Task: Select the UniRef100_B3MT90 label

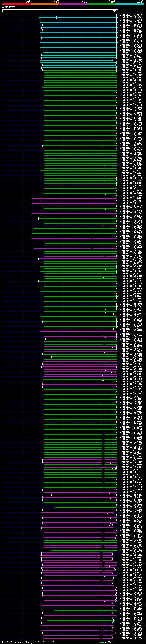Action: 131,567
